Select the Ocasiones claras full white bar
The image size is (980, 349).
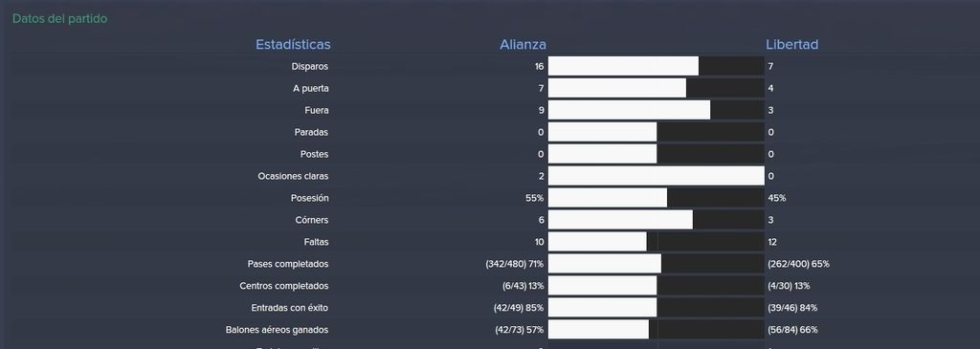pos(657,176)
